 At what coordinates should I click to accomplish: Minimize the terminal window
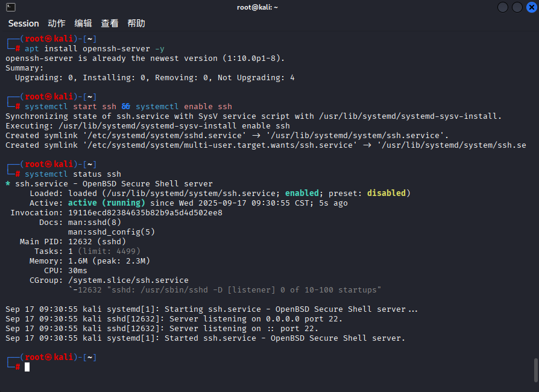(503, 7)
